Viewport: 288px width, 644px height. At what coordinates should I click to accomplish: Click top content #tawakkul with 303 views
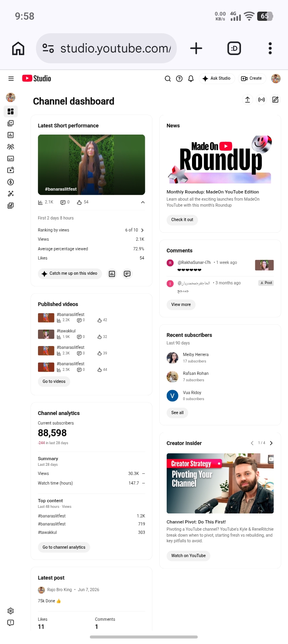coord(92,533)
